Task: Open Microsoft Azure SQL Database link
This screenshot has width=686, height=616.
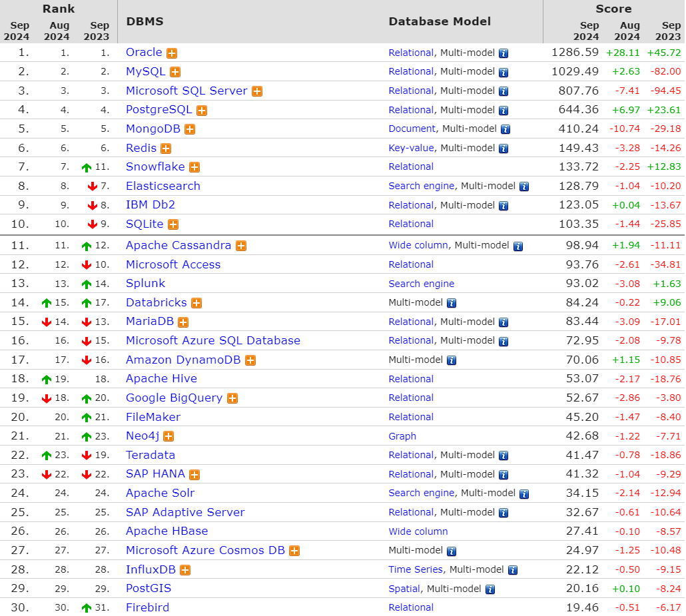Action: (213, 341)
